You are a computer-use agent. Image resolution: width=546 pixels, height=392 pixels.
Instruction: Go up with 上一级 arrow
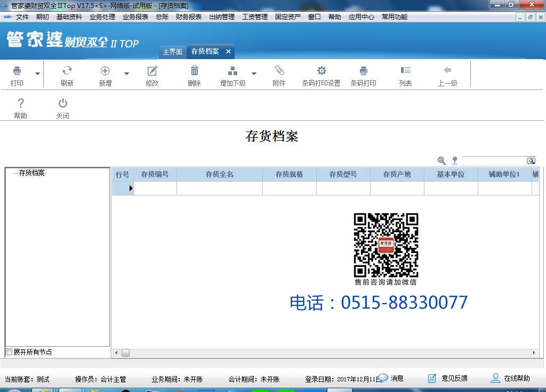[x=447, y=71]
